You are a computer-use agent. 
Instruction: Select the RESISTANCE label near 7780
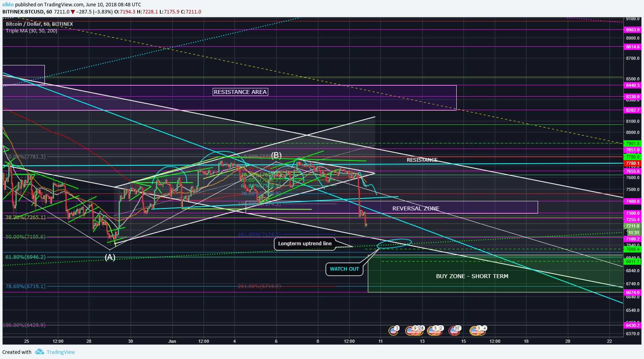pyautogui.click(x=422, y=160)
